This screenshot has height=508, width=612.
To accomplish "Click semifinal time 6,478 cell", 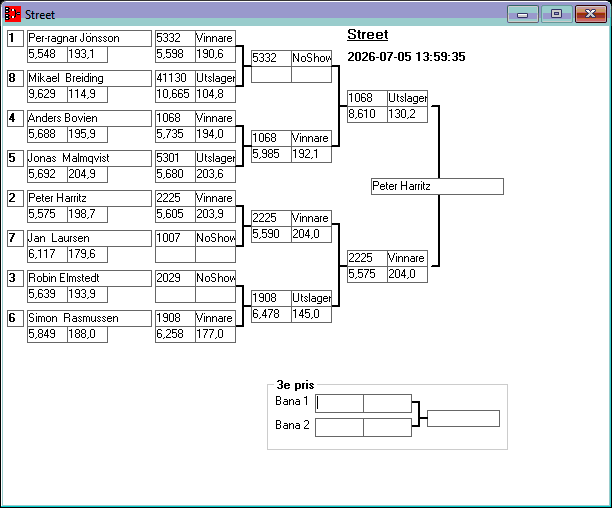I will pyautogui.click(x=271, y=314).
